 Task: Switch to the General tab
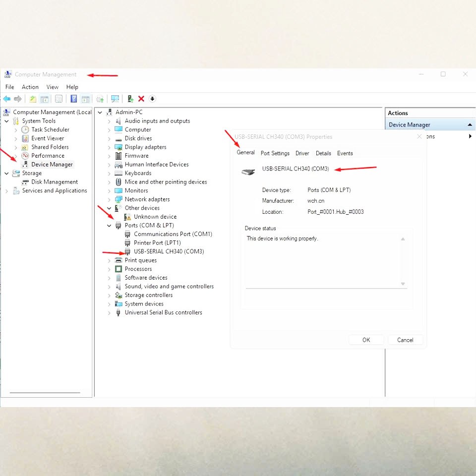click(x=245, y=152)
